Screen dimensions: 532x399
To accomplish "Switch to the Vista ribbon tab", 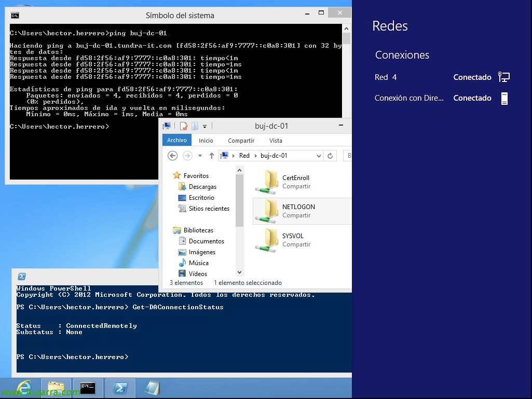I will tap(276, 141).
